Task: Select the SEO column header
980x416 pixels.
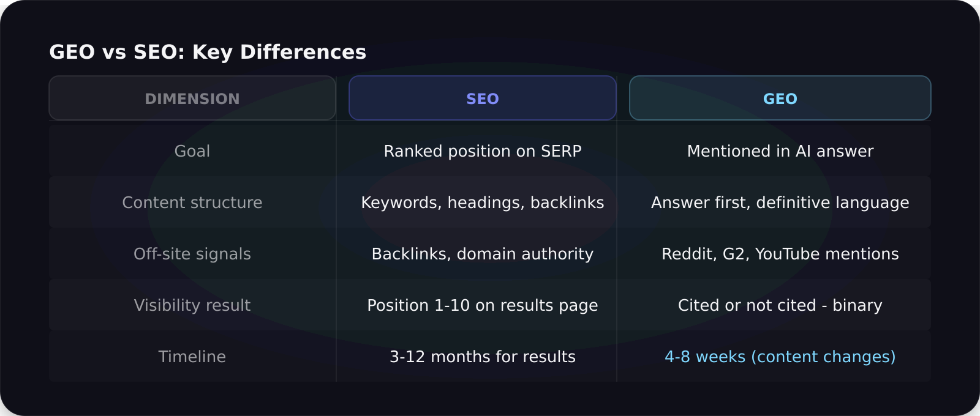Action: (x=483, y=98)
